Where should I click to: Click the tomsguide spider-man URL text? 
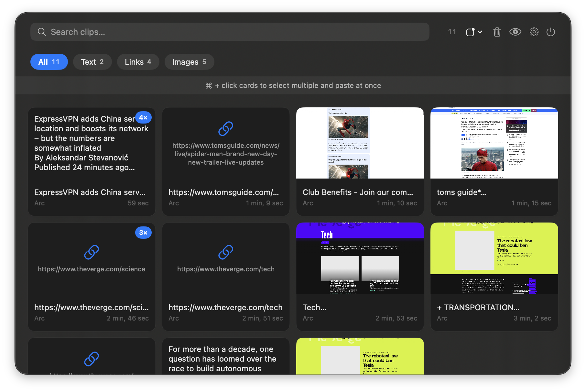coord(226,154)
